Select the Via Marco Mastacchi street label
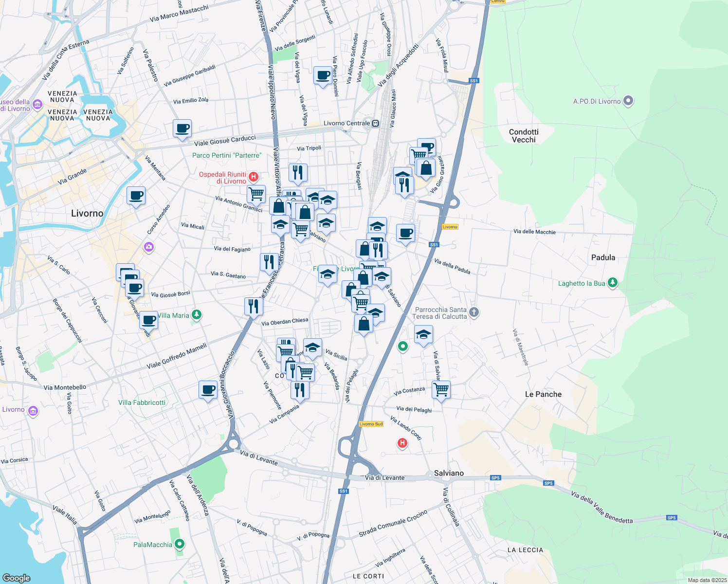 point(179,13)
